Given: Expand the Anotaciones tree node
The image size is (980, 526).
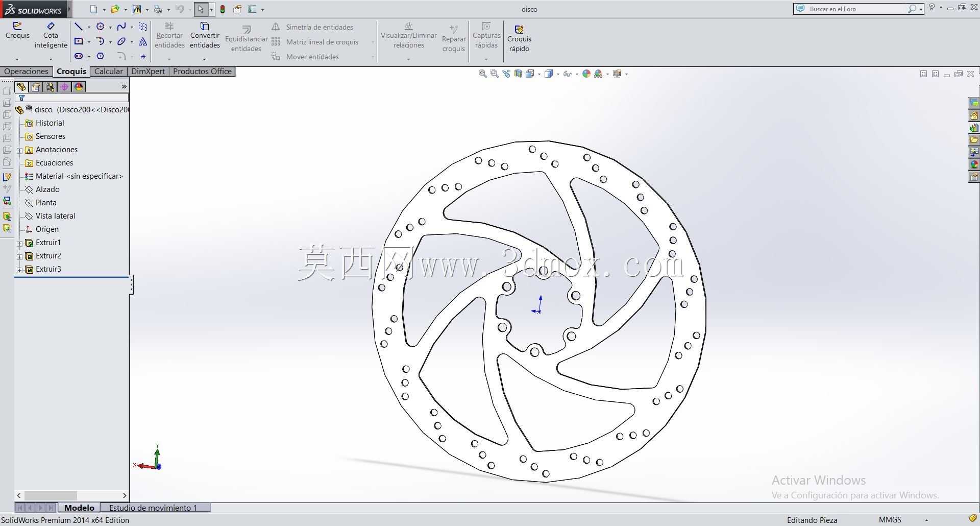Looking at the screenshot, I should coord(20,150).
